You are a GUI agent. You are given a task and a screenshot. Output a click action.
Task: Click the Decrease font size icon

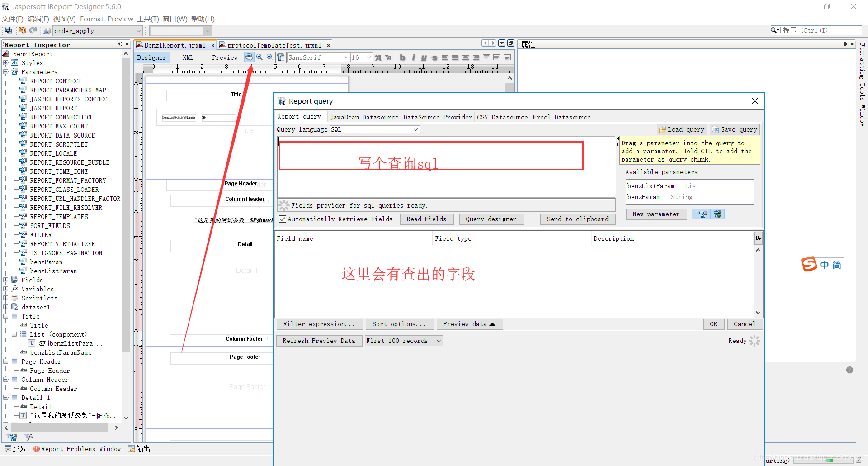coord(388,57)
